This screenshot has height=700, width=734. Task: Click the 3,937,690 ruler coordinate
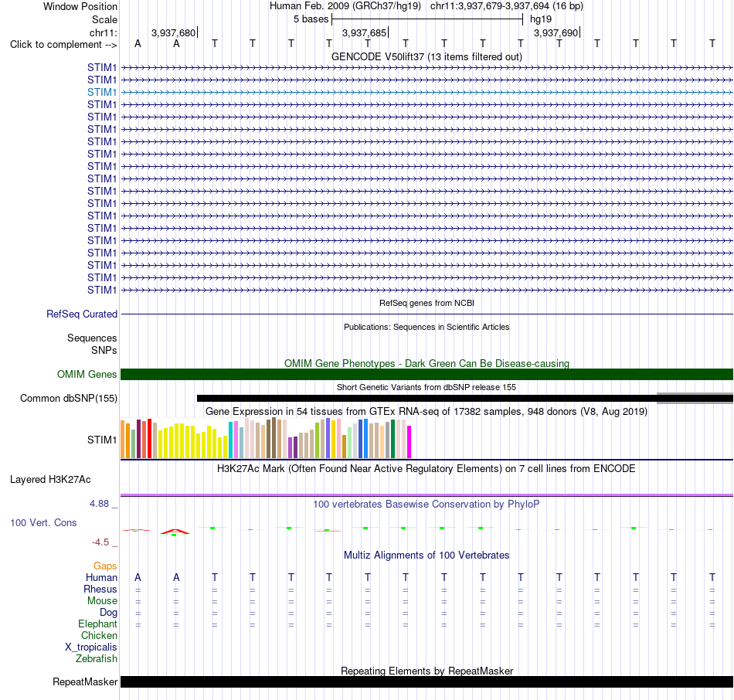coord(556,32)
